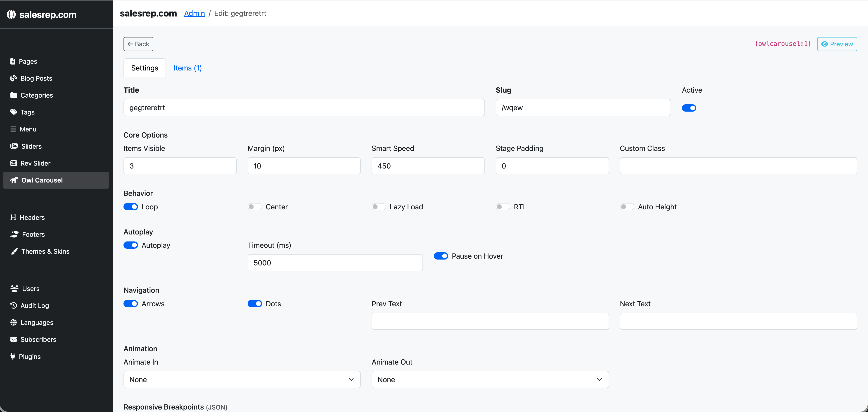The height and width of the screenshot is (412, 868).
Task: Open the Subscribers section
Action: click(x=38, y=339)
